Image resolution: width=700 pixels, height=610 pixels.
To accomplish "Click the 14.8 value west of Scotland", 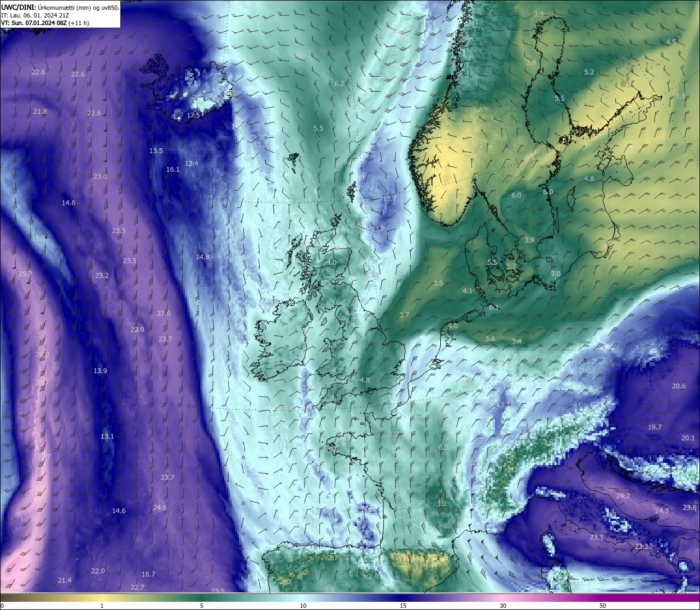I will [x=202, y=257].
